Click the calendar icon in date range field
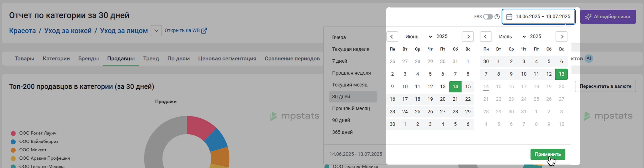 (x=509, y=17)
